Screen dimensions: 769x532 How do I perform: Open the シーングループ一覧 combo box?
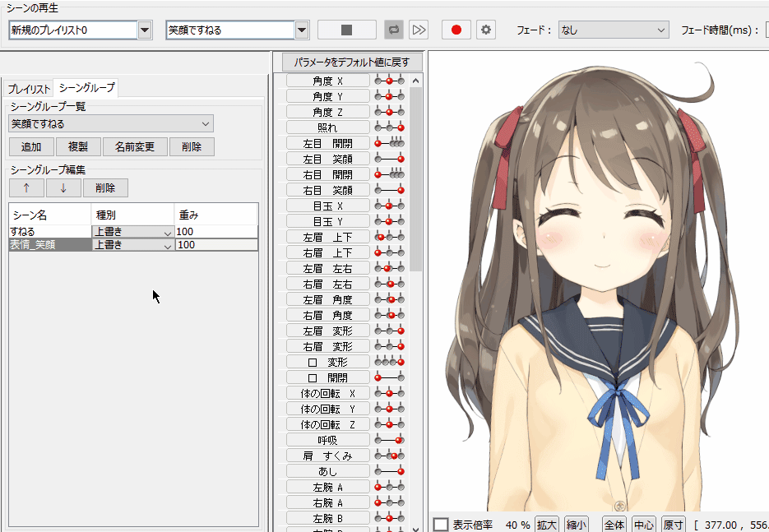111,123
